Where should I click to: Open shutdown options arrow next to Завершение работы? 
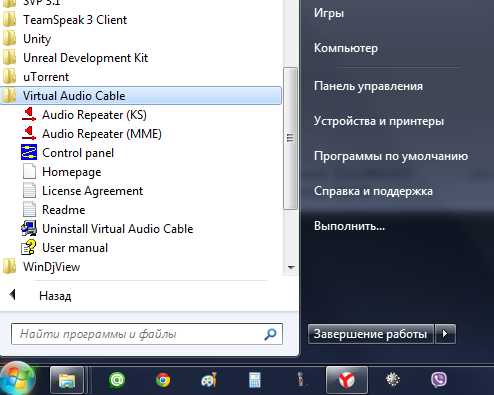coord(445,334)
